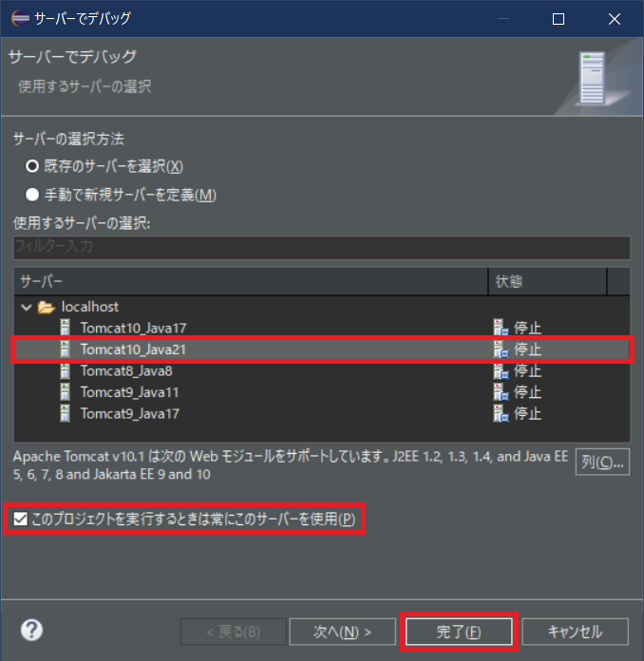Click the stopped status icon for Tomcat10_Java21
Image resolution: width=644 pixels, height=661 pixels.
point(501,349)
